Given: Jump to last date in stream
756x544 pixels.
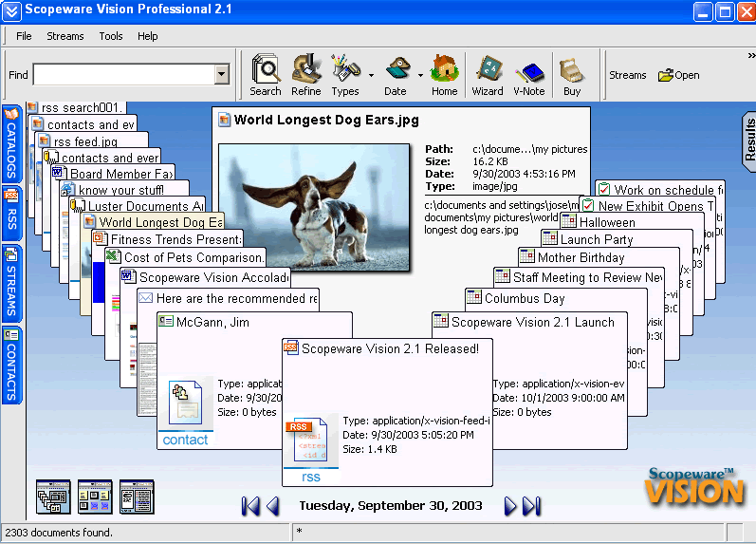Looking at the screenshot, I should [532, 506].
